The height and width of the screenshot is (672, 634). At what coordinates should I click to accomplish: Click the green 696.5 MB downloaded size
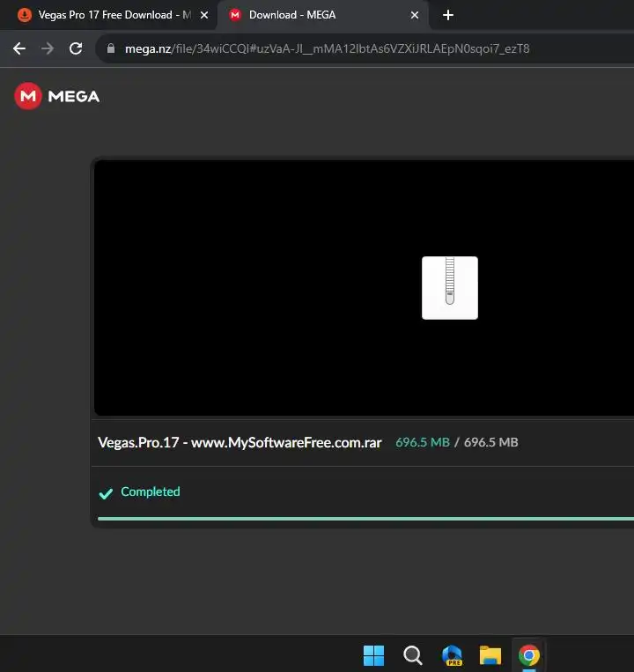click(x=423, y=442)
